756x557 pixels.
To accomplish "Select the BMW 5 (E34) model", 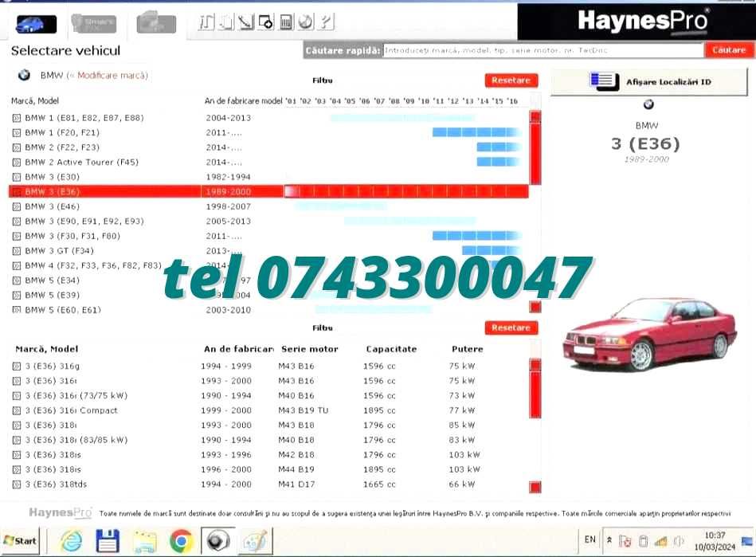I will click(52, 280).
